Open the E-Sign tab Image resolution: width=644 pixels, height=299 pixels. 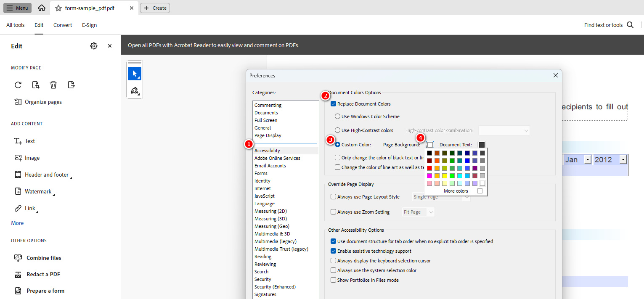pyautogui.click(x=89, y=25)
